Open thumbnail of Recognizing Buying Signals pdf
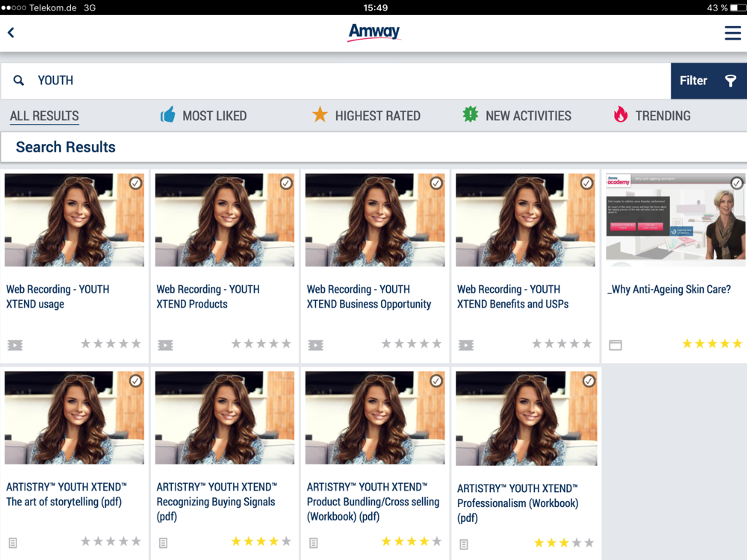Viewport: 747px width, 560px height. (x=224, y=417)
